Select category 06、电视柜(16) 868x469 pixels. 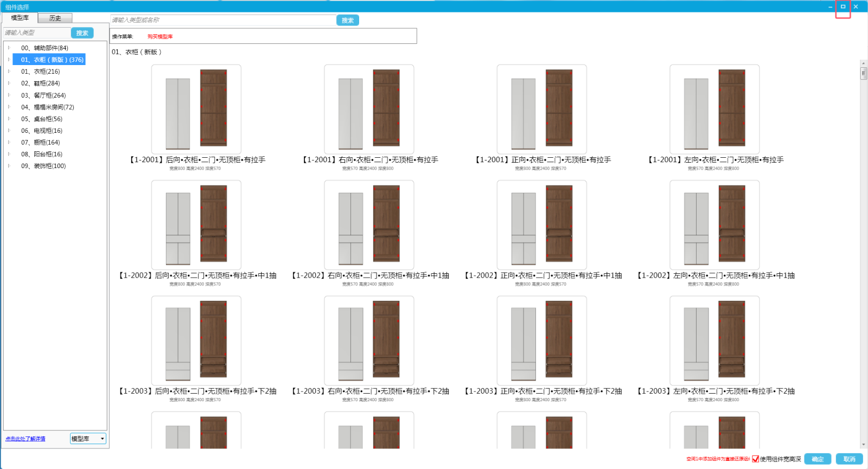pos(42,130)
